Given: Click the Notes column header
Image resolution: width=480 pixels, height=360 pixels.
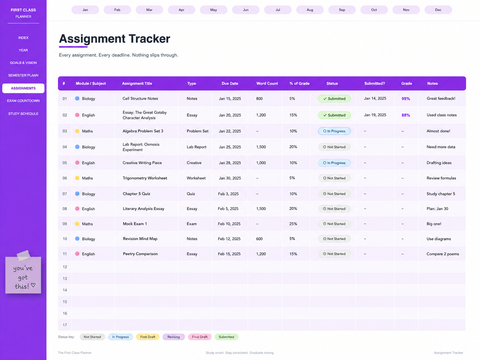Looking at the screenshot, I should click(432, 83).
